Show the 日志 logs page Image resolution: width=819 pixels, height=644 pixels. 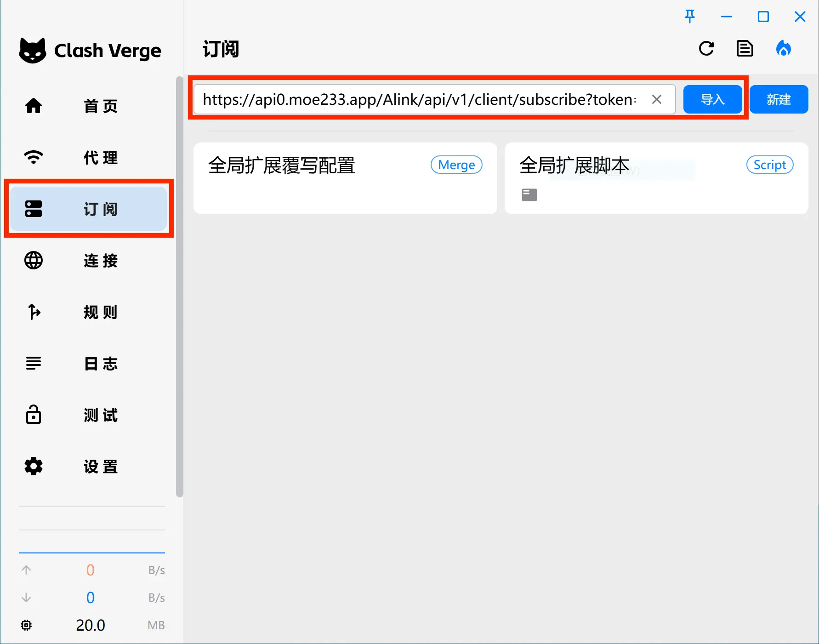click(88, 364)
